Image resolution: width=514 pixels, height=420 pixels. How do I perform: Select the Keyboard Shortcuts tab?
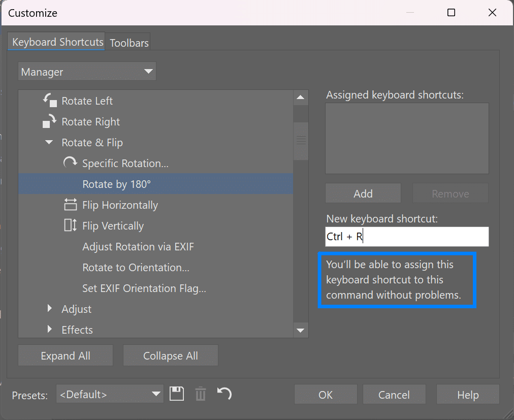coord(56,43)
